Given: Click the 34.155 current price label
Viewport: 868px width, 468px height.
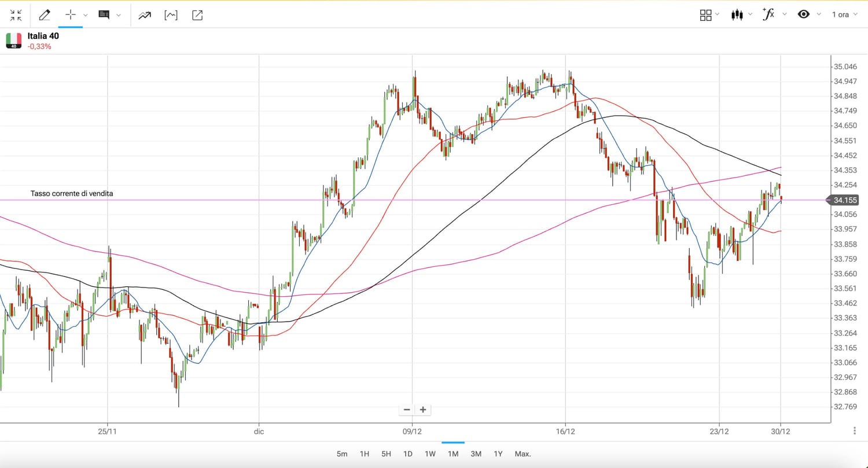Looking at the screenshot, I should (845, 200).
